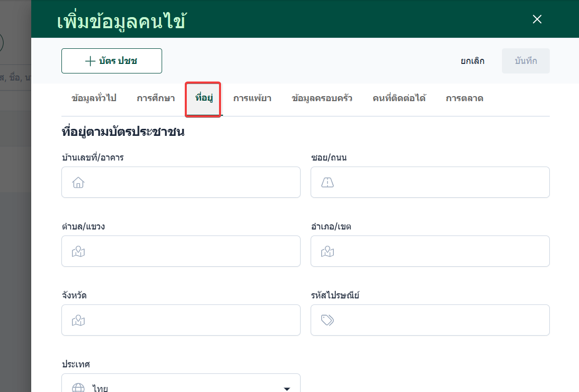The image size is (579, 392).
Task: Click the รหัสไปรษณีย์ label
Action: [335, 295]
